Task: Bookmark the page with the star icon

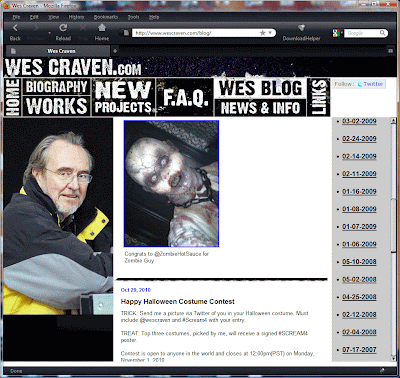Action: [263, 33]
